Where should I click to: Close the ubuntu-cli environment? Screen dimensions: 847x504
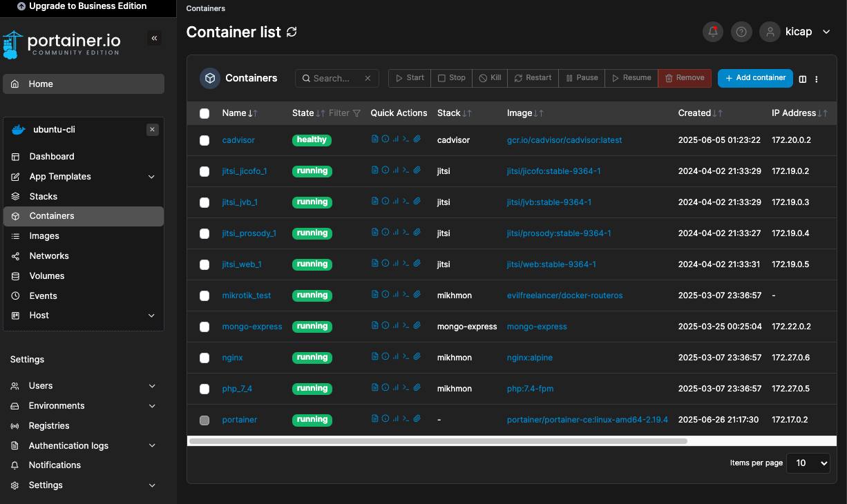pos(153,130)
